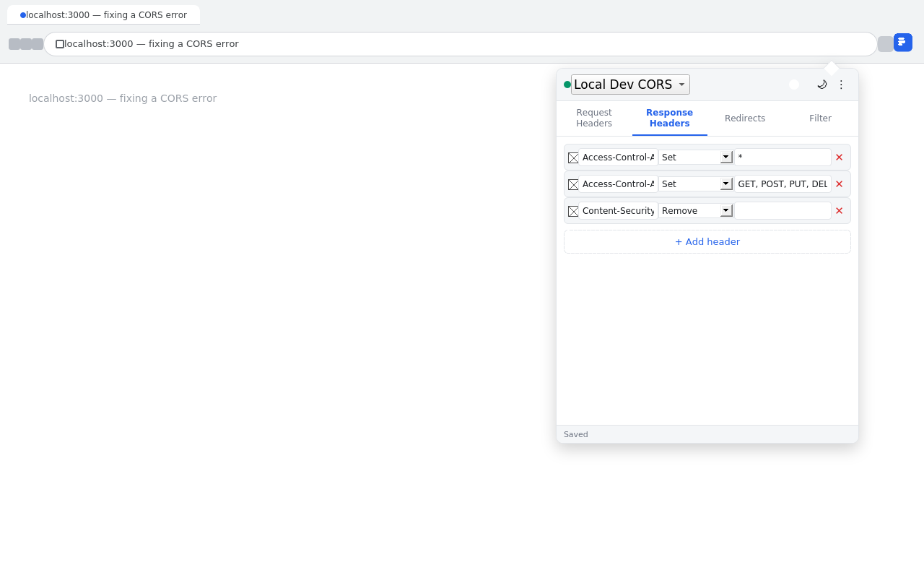This screenshot has height=578, width=924.
Task: Toggle dark mode with the moon icon
Action: (821, 85)
